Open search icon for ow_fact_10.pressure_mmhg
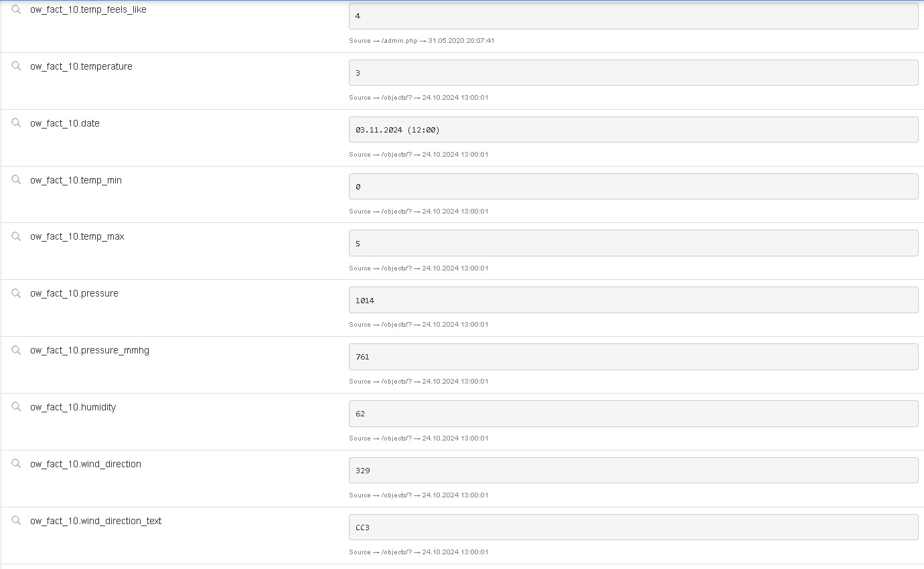 tap(16, 349)
